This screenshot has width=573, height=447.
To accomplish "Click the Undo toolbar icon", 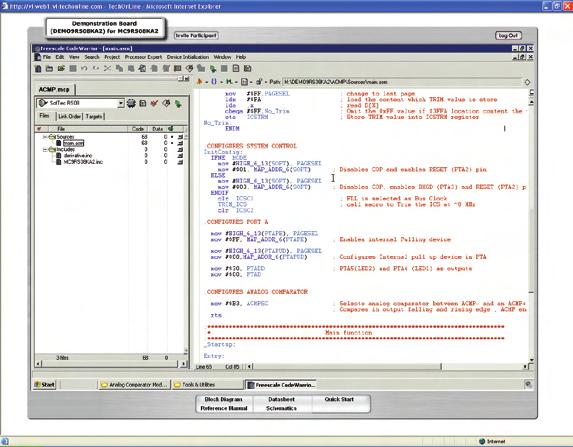I will tap(84, 68).
